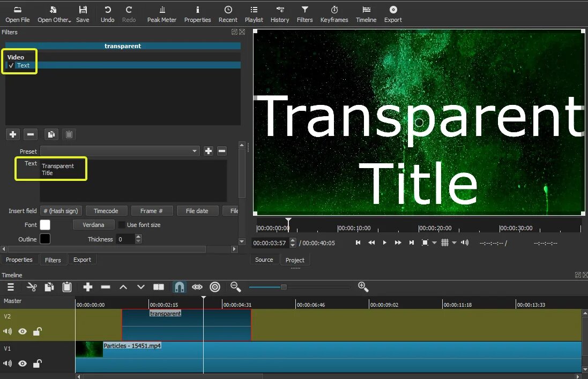Open the player volume control
Image resolution: width=588 pixels, height=379 pixels.
point(465,242)
